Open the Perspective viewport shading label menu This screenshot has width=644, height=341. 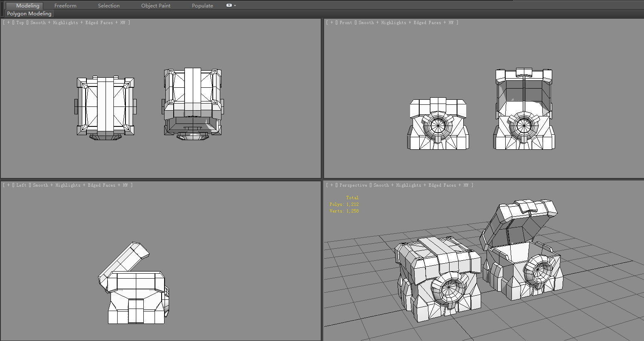click(421, 185)
